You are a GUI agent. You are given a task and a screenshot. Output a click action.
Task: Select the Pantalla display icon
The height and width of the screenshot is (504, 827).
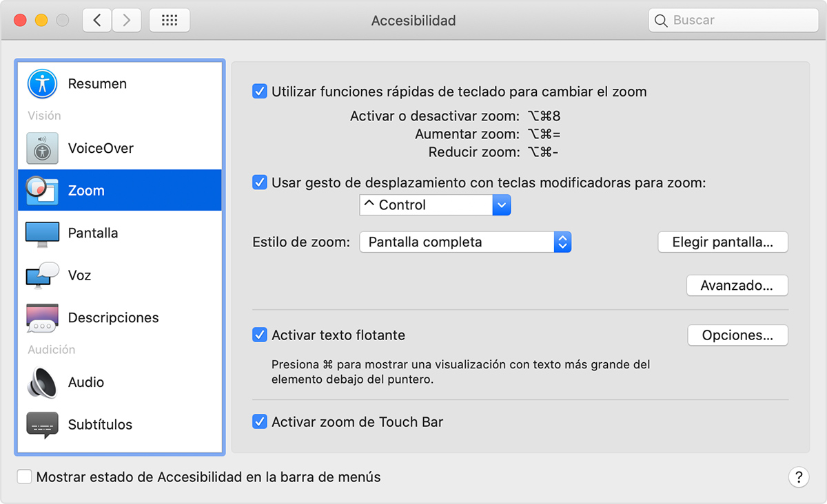click(41, 233)
